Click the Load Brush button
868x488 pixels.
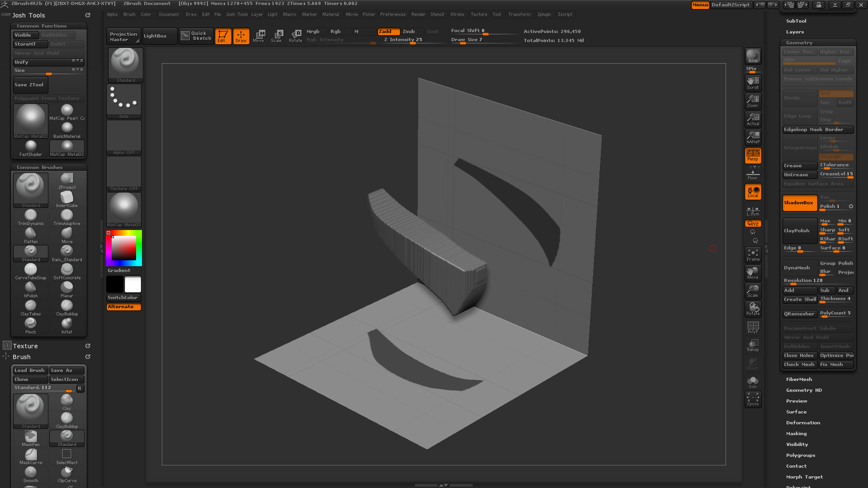pyautogui.click(x=30, y=371)
